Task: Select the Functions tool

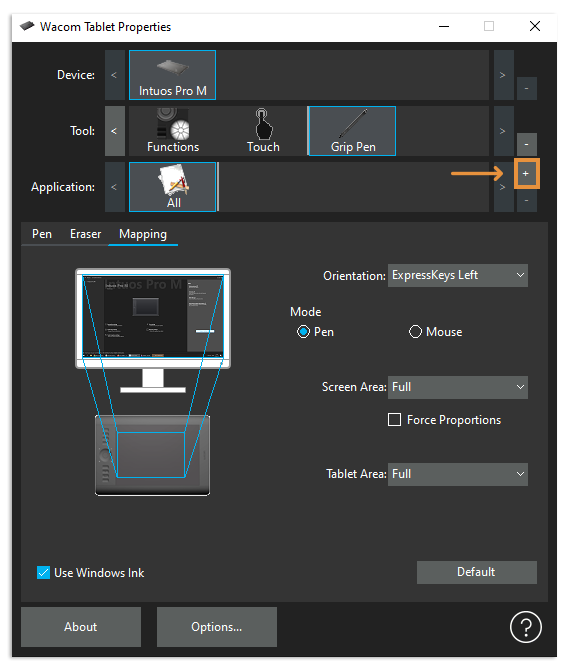Action: [173, 131]
